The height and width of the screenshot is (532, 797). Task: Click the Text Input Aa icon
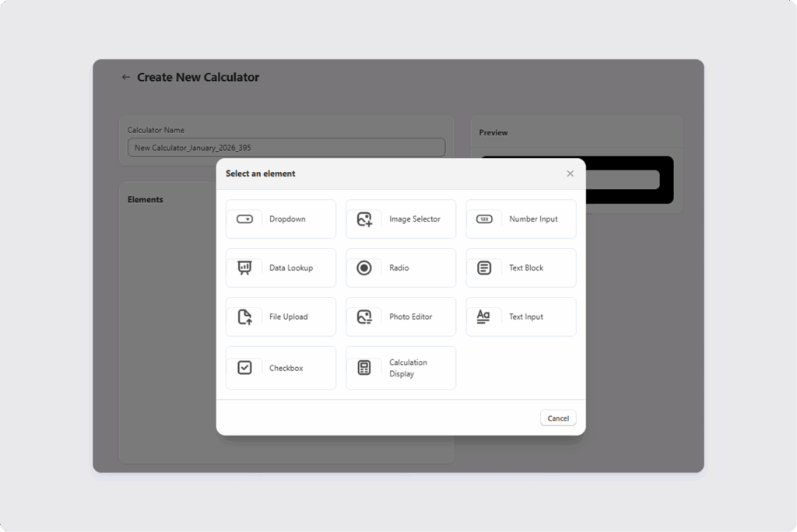tap(483, 317)
